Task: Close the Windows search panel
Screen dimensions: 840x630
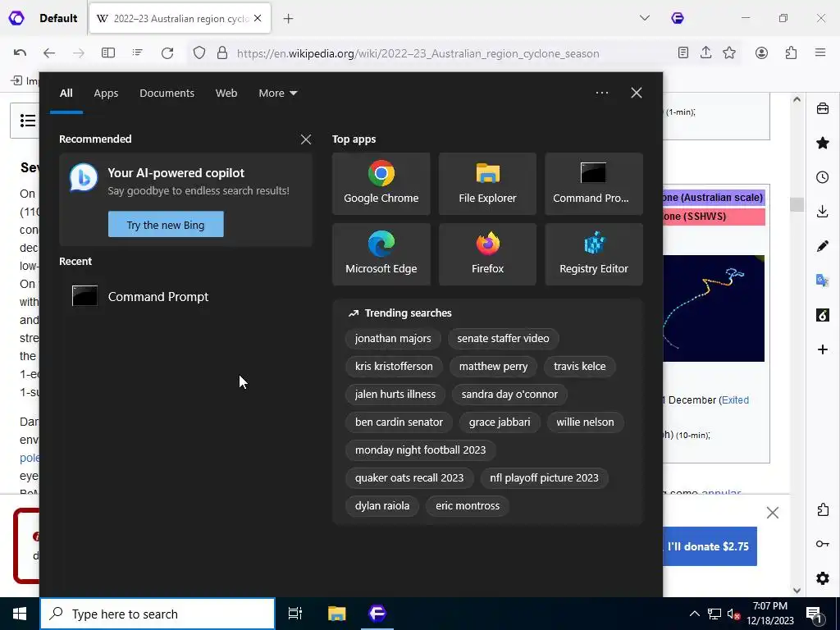Action: [637, 93]
